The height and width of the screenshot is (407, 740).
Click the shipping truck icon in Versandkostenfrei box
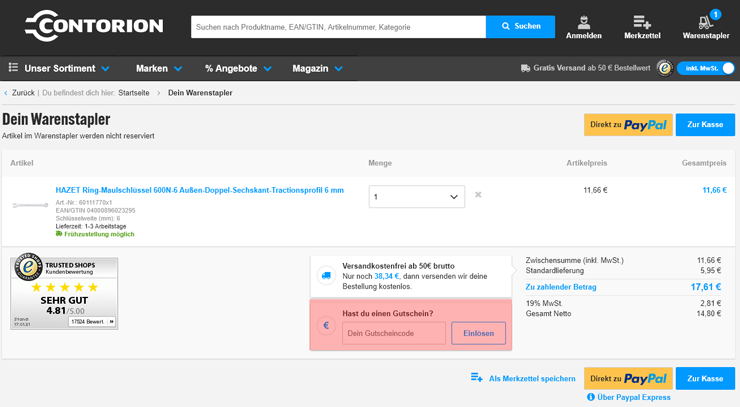click(326, 276)
